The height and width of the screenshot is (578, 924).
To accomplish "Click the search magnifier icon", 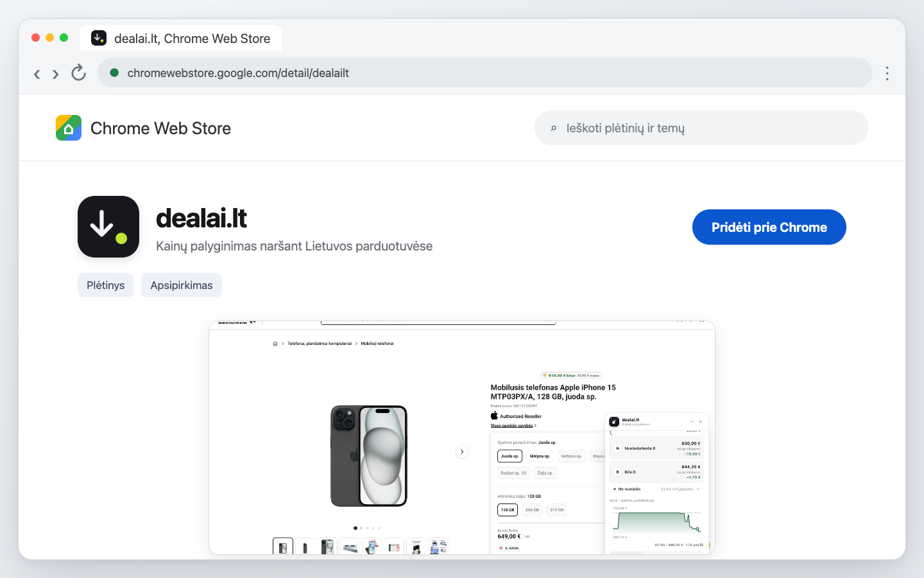I will click(x=554, y=128).
